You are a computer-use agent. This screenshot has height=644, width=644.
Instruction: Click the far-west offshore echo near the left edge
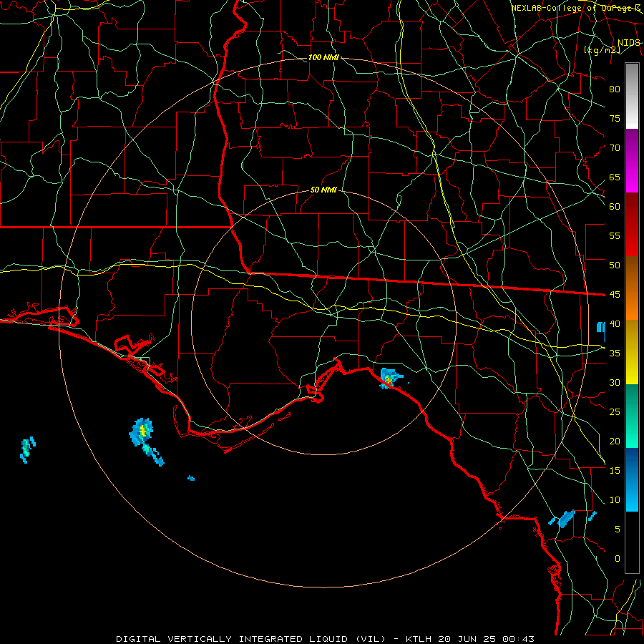27,450
